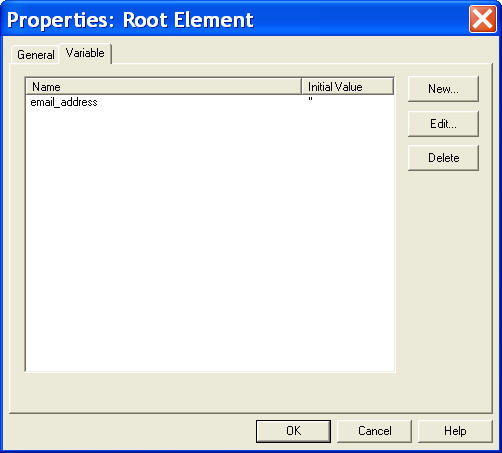Close the Properties dialog with red X
The height and width of the screenshot is (453, 502).
(x=482, y=19)
